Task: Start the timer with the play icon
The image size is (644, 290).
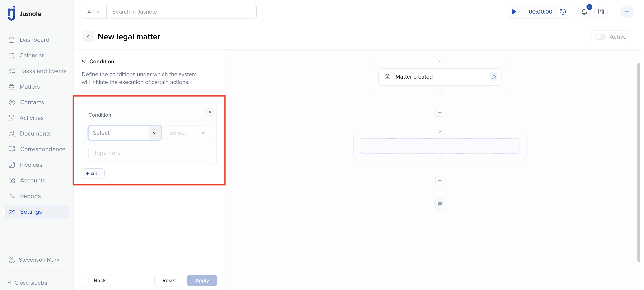Action: pyautogui.click(x=514, y=12)
